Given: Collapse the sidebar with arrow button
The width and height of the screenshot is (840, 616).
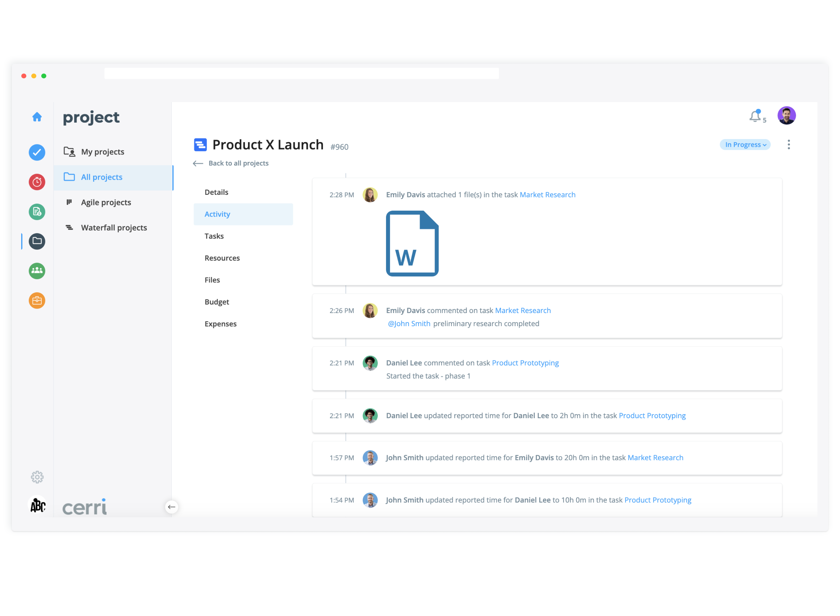Looking at the screenshot, I should pos(172,507).
